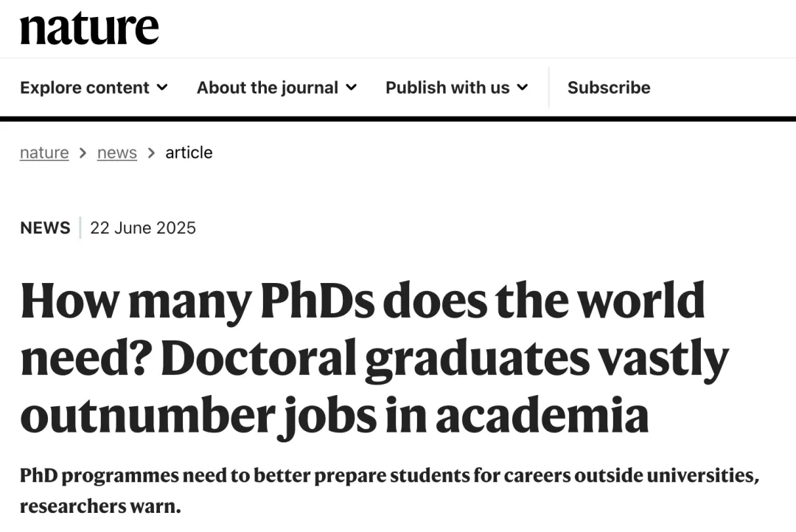Go to nature in the breadcrumb

tap(44, 153)
